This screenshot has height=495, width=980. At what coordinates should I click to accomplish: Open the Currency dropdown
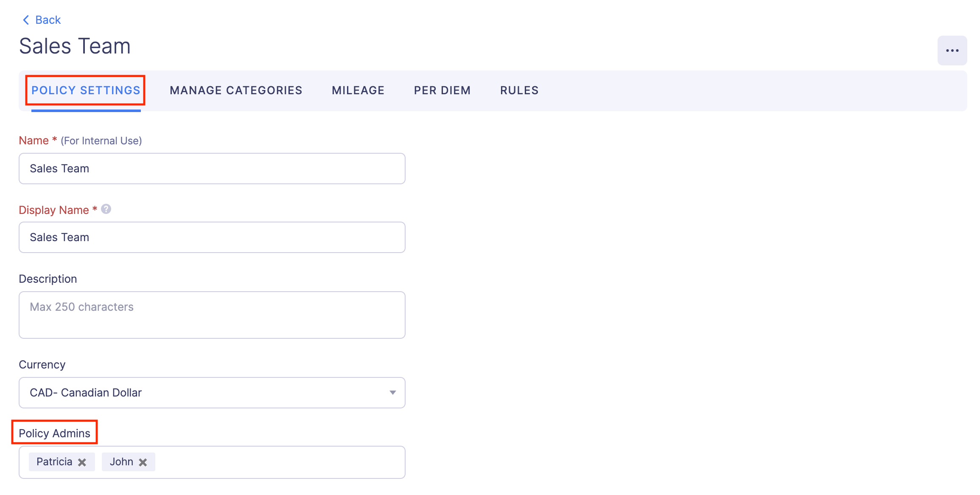[392, 393]
